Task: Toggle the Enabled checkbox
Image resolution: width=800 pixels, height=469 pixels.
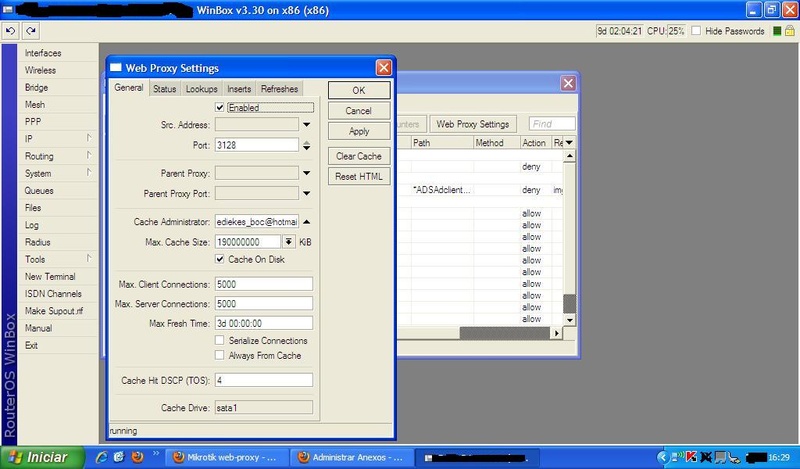Action: tap(221, 107)
